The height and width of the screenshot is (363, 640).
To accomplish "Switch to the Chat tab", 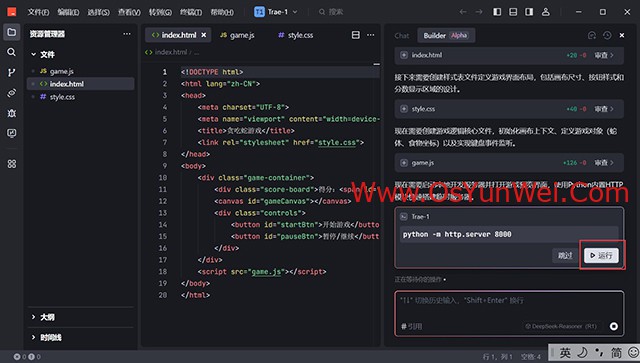I will pos(402,36).
